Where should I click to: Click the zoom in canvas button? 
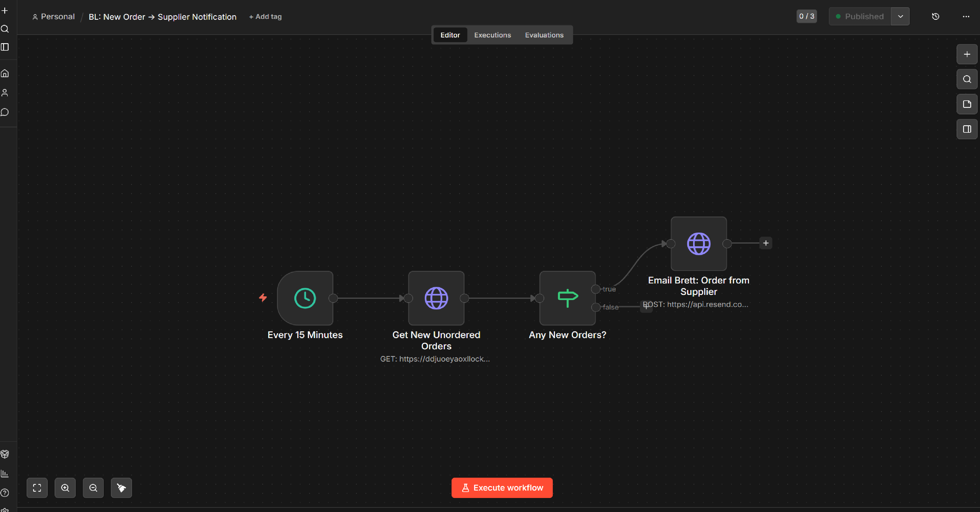click(65, 488)
